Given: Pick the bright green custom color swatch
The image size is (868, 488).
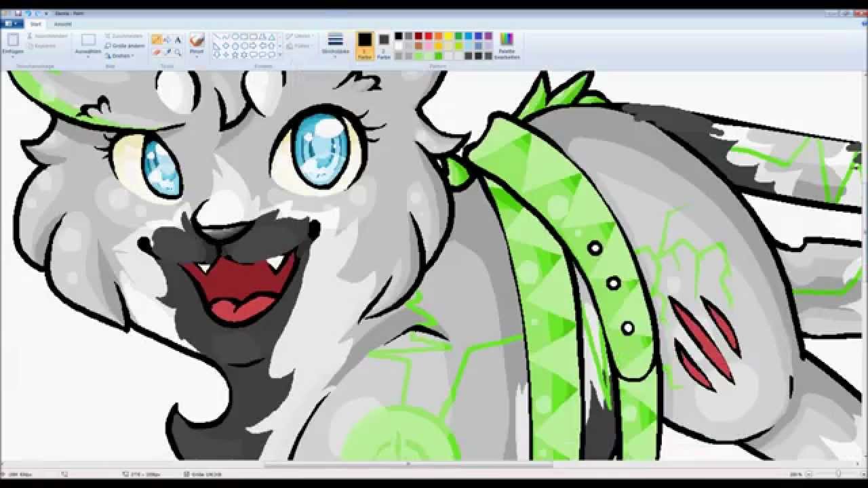Looking at the screenshot, I should coord(438,56).
